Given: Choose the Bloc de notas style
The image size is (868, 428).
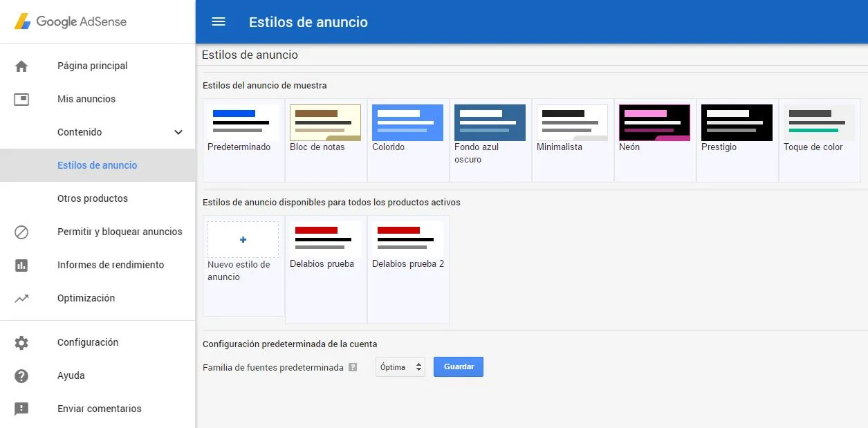Looking at the screenshot, I should (x=325, y=123).
